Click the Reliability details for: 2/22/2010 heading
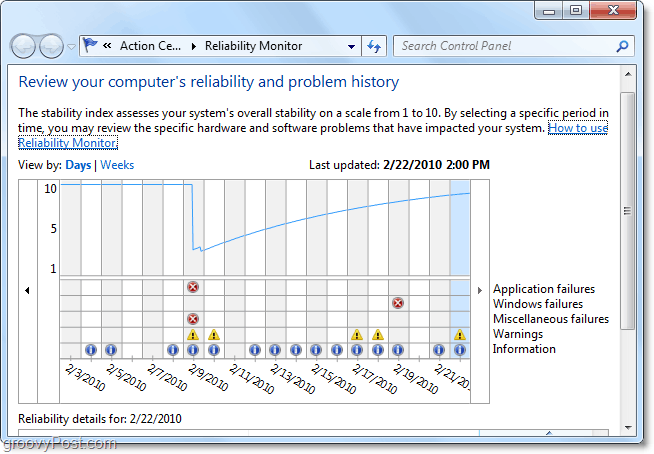The width and height of the screenshot is (654, 454). [x=100, y=419]
